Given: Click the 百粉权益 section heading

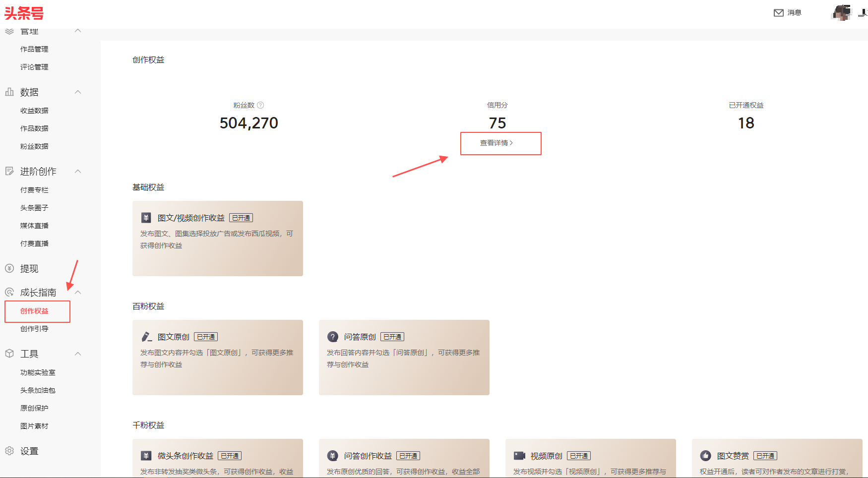Looking at the screenshot, I should (148, 306).
